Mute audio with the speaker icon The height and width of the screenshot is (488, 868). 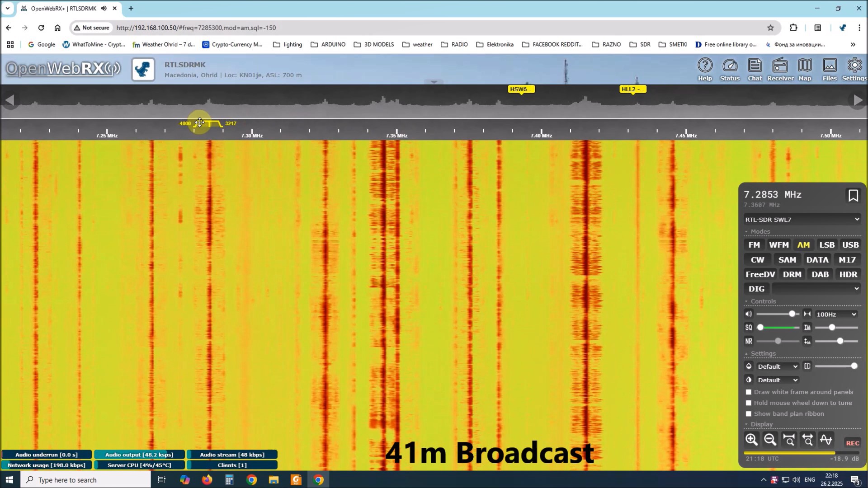pos(749,314)
